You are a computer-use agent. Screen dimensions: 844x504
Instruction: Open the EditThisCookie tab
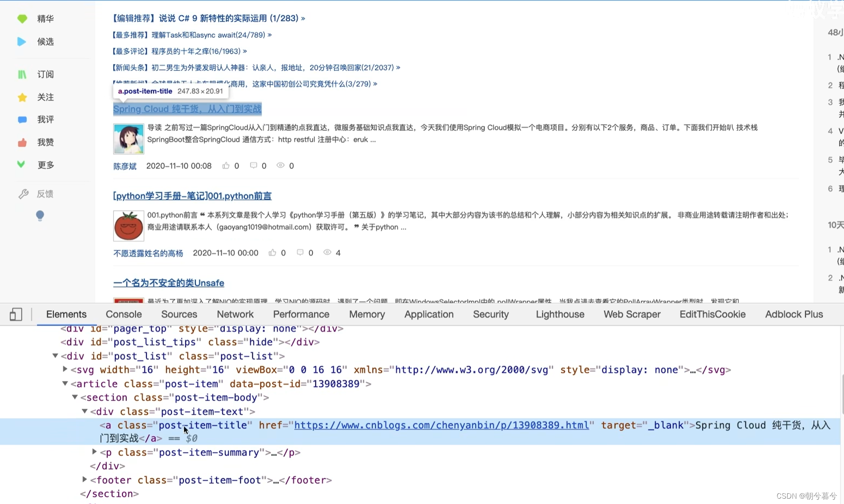coord(713,314)
